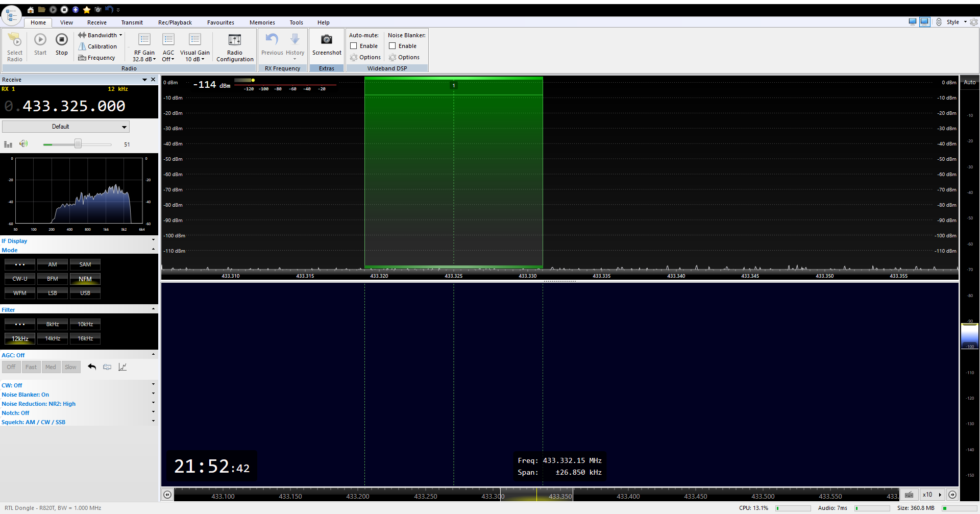980x514 pixels.
Task: Click the Home quick-access icon
Action: click(x=31, y=10)
